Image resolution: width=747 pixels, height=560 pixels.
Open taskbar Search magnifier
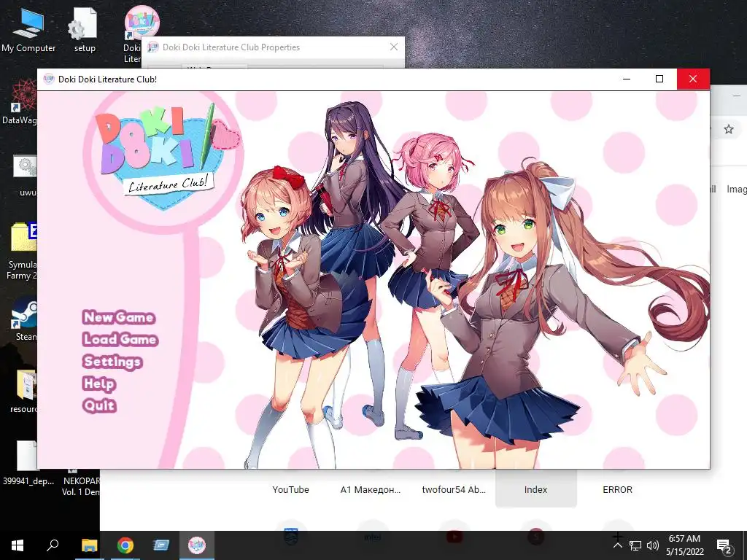(x=53, y=545)
